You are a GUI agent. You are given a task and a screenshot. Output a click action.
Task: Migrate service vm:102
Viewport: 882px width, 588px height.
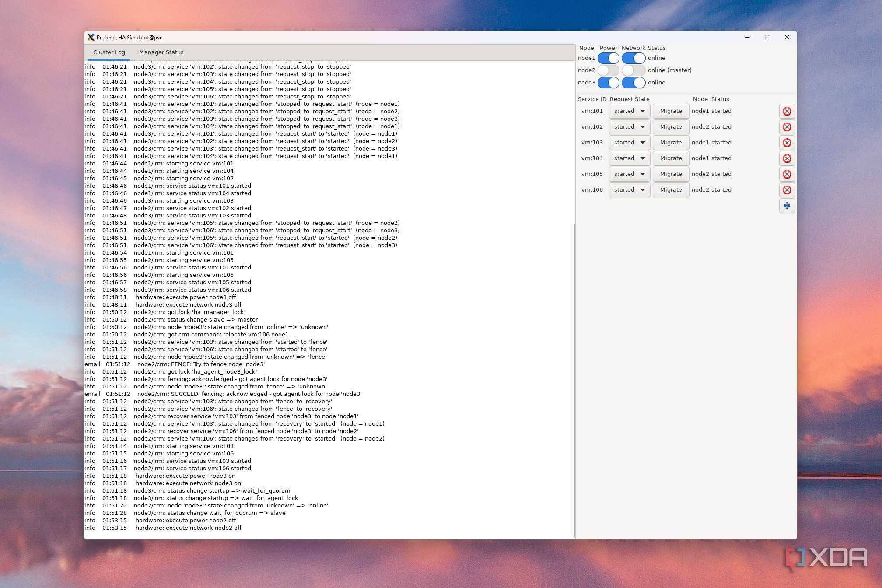click(x=671, y=127)
